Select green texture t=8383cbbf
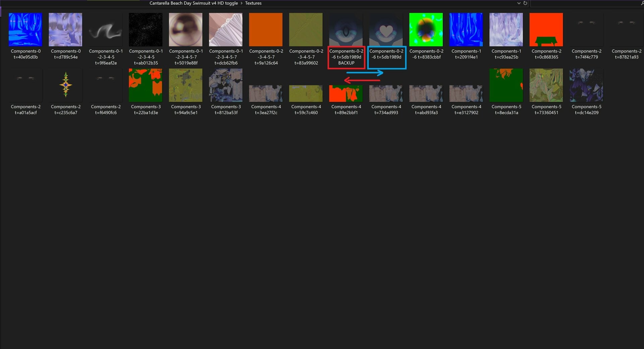 426,30
